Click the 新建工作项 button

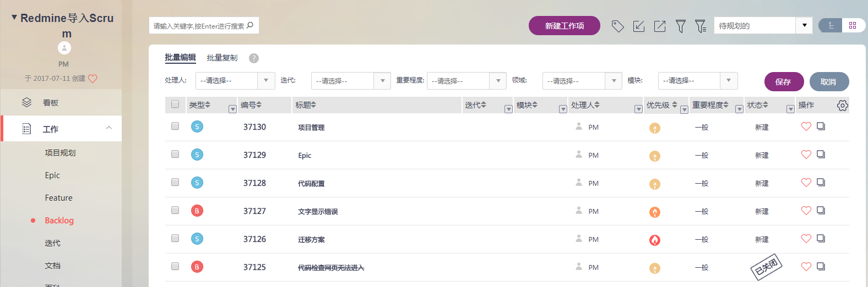[x=565, y=26]
